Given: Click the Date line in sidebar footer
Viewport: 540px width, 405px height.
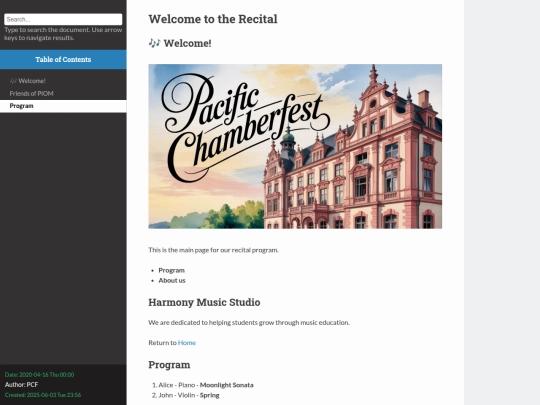Looking at the screenshot, I should point(40,375).
